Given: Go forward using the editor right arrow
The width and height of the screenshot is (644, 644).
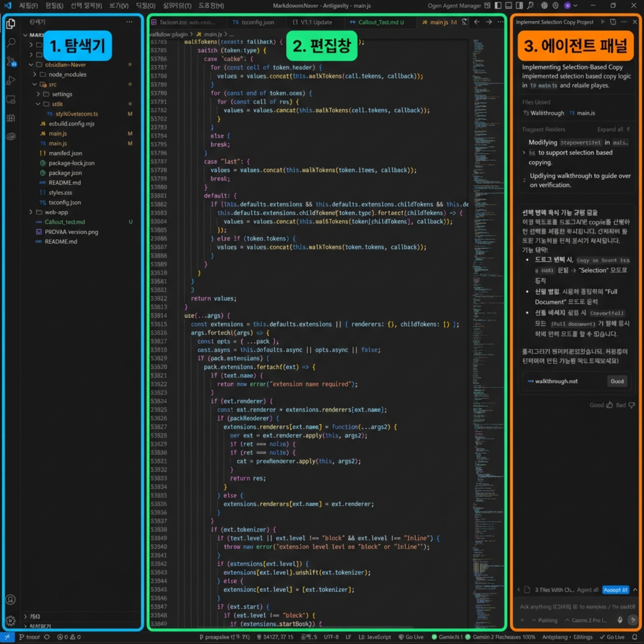Looking at the screenshot, I should coord(489,22).
